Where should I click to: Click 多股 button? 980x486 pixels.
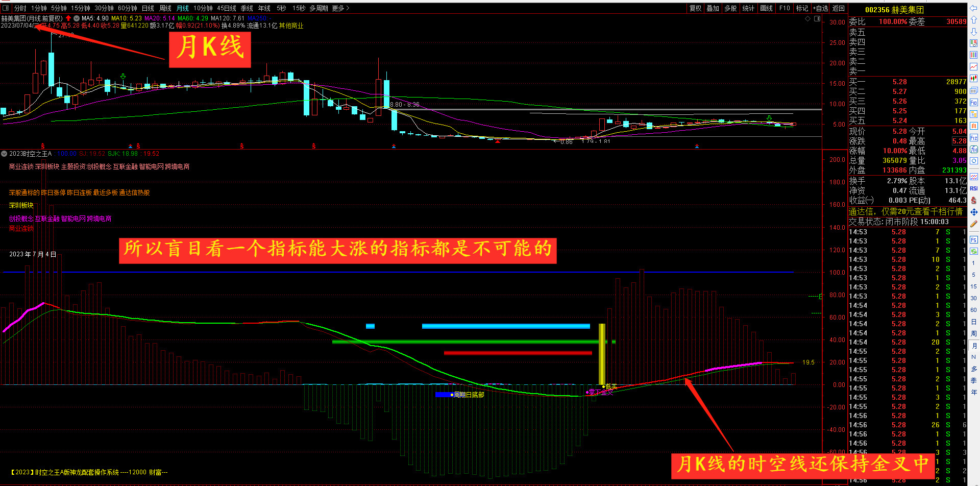730,8
